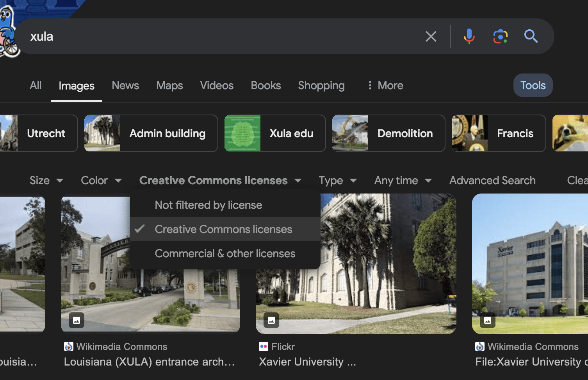Click the image badge icon on the Flickr photo
588x380 pixels.
click(271, 320)
